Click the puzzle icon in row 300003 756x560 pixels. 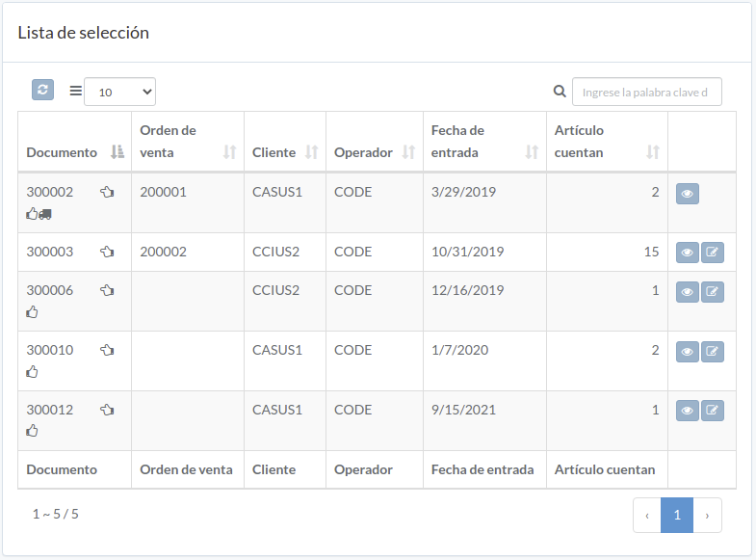coord(107,252)
